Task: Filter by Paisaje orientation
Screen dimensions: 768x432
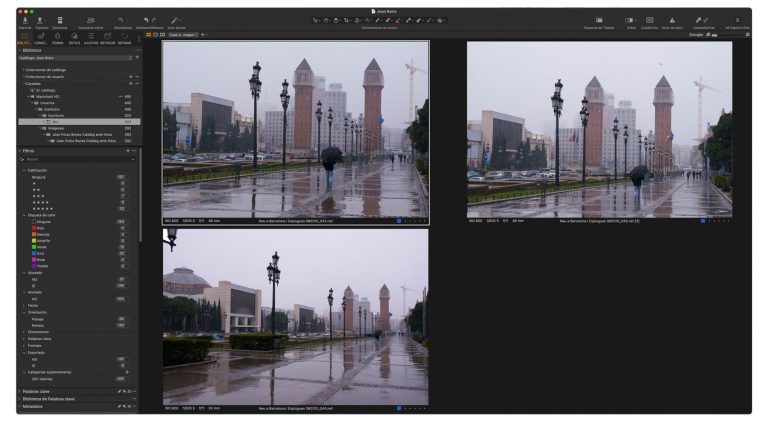Action: 78,319
